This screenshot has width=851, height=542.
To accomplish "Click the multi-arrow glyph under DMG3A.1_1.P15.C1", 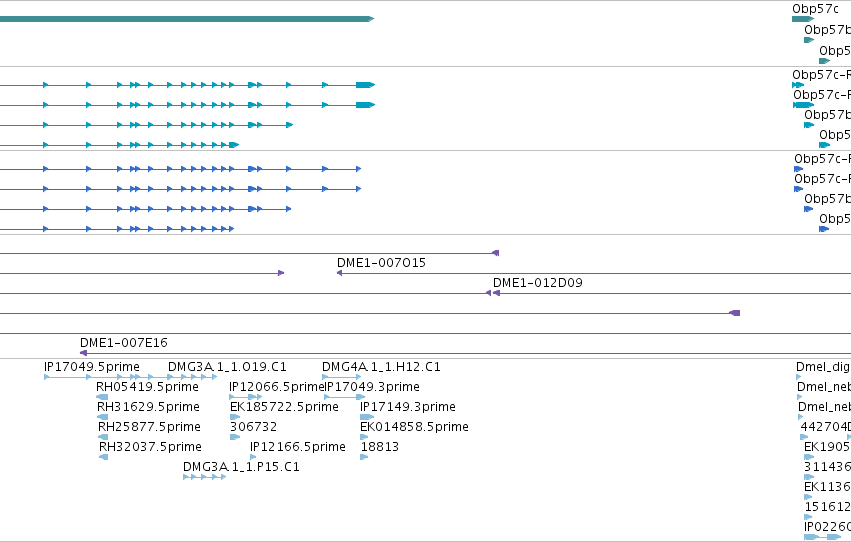I will [x=205, y=477].
